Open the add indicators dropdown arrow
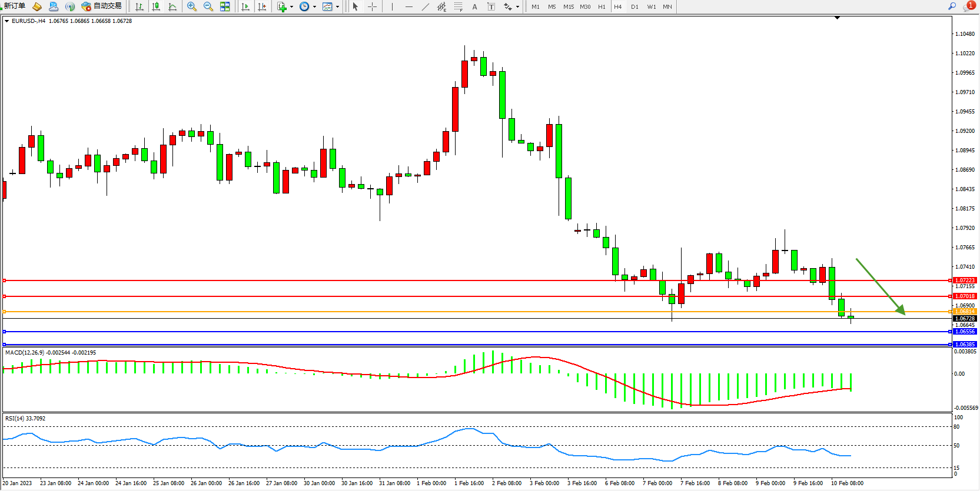 pos(291,7)
